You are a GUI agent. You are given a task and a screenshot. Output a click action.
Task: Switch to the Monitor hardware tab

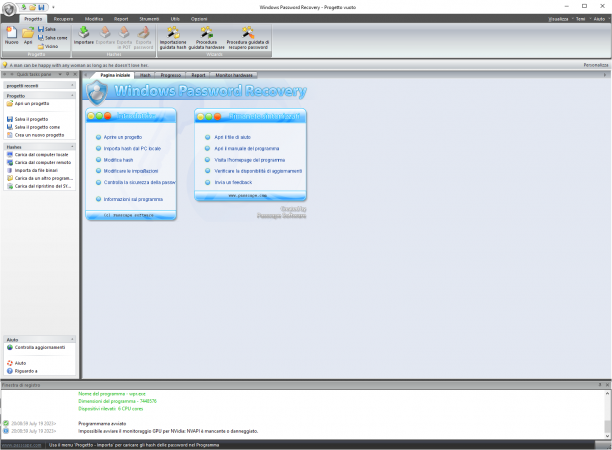pos(234,75)
